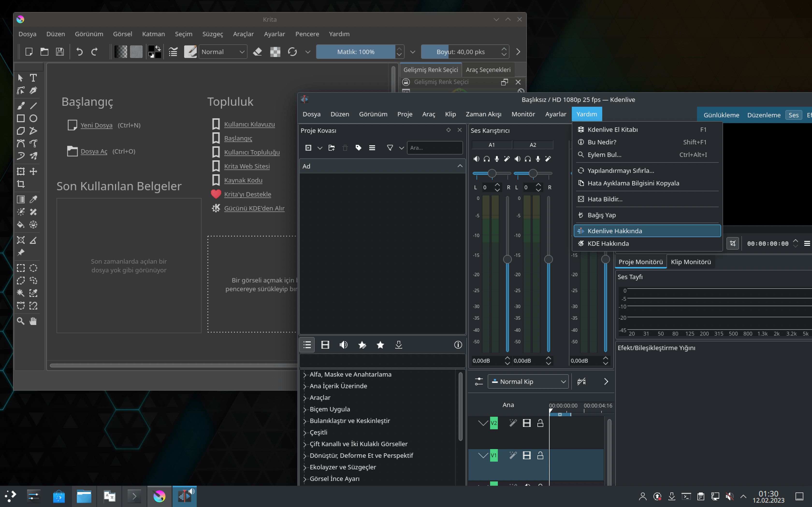Mute audio channel A1 speaker icon
This screenshot has width=812, height=507.
[476, 159]
